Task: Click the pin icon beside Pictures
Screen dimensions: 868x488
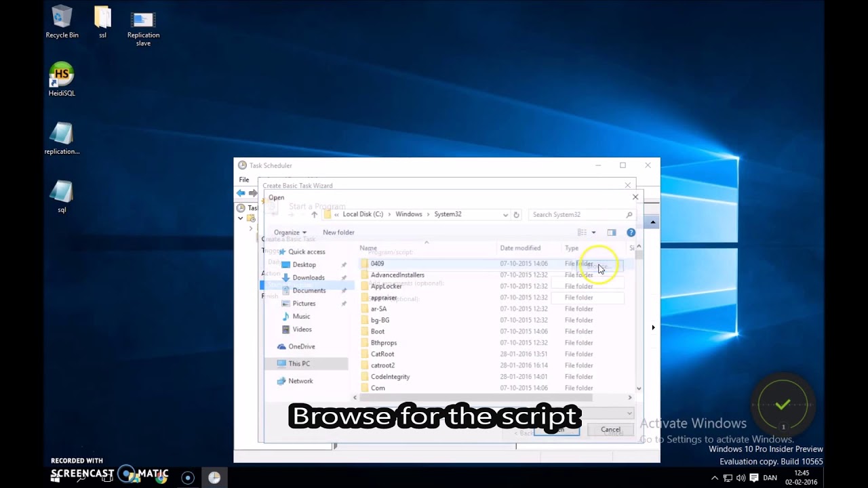Action: [344, 304]
